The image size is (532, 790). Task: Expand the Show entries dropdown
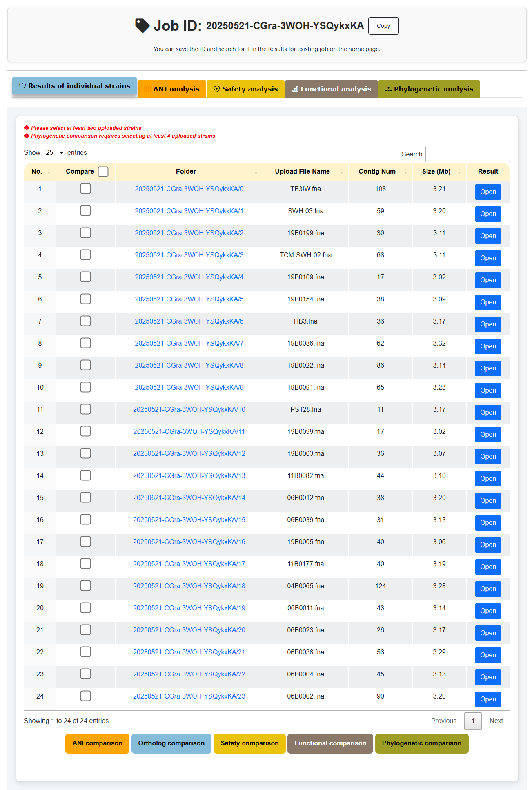point(54,153)
